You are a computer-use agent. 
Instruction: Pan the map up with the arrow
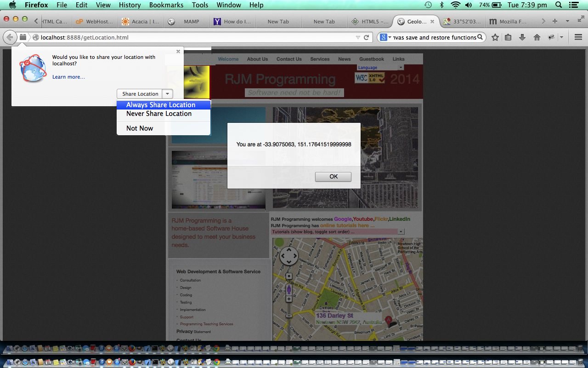pos(289,250)
